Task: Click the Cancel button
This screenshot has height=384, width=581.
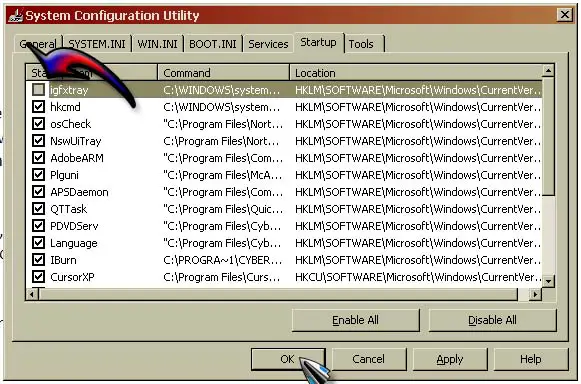Action: pos(369,359)
